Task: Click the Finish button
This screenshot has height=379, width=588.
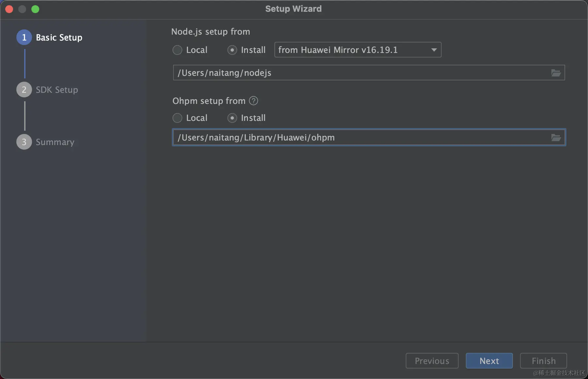Action: [x=543, y=361]
